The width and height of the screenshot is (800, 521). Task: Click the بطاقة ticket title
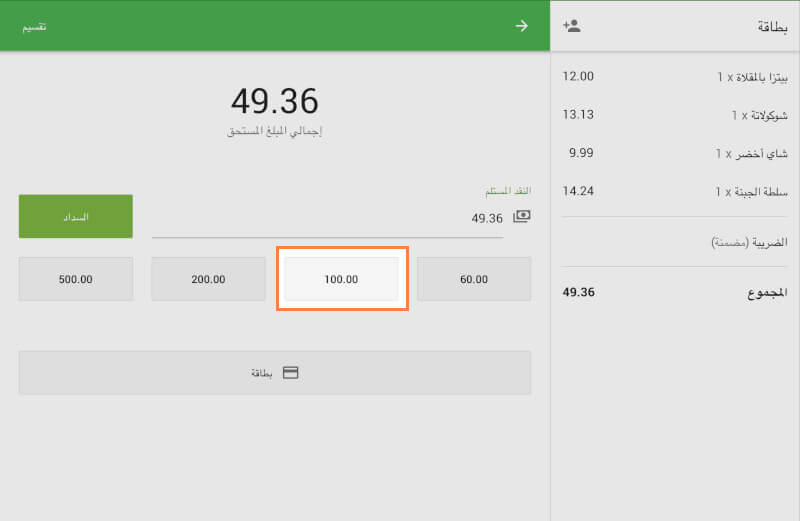(772, 27)
